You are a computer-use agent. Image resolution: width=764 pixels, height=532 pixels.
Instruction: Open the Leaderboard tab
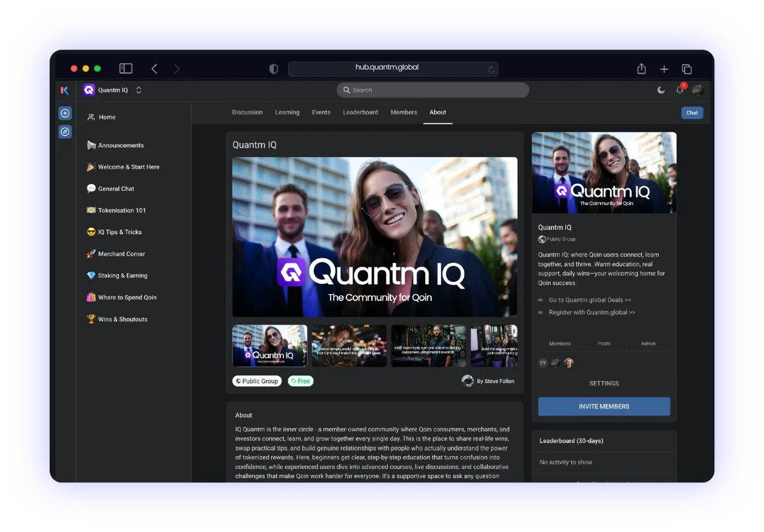click(360, 113)
